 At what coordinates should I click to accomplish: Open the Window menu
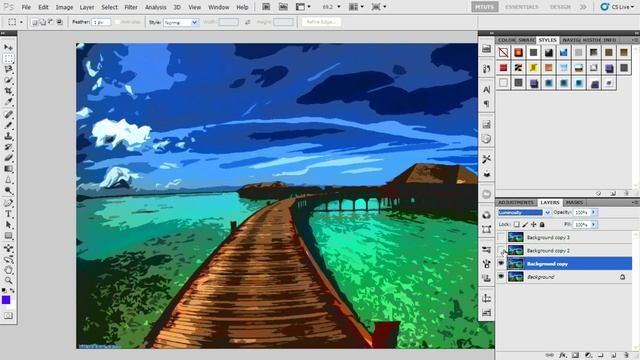tap(218, 7)
